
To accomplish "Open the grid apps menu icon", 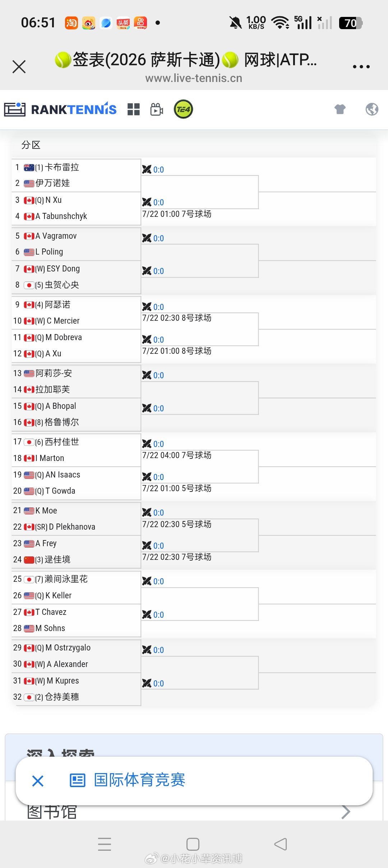I will click(134, 109).
